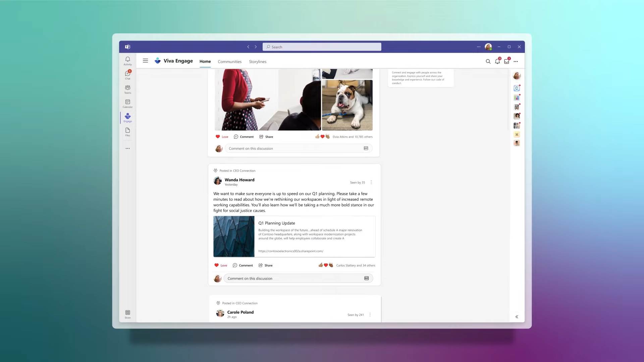Collapse the right sidebar using the chevron

coord(517,316)
